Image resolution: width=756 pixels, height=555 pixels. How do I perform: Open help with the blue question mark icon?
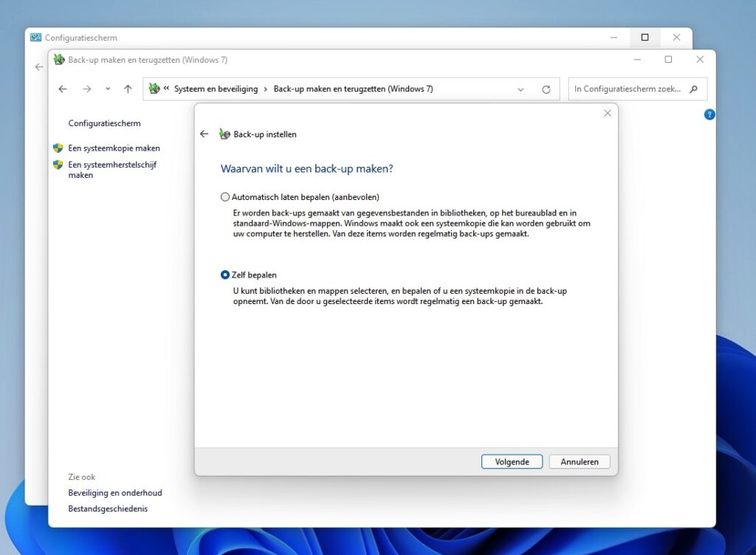point(709,114)
